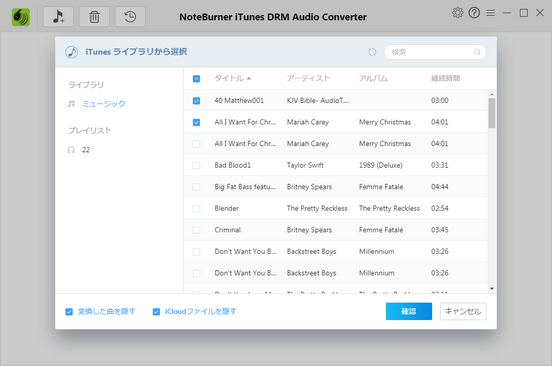Click Criminal song title
The height and width of the screenshot is (366, 552).
pos(228,230)
